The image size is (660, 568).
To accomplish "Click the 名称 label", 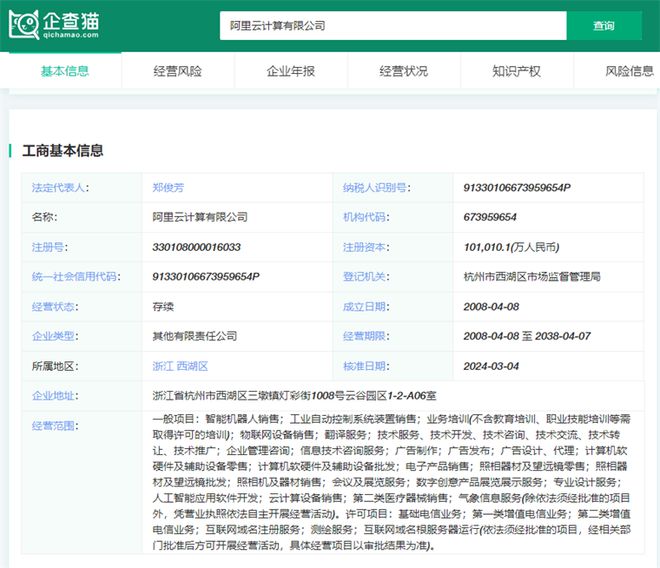I will [x=44, y=217].
